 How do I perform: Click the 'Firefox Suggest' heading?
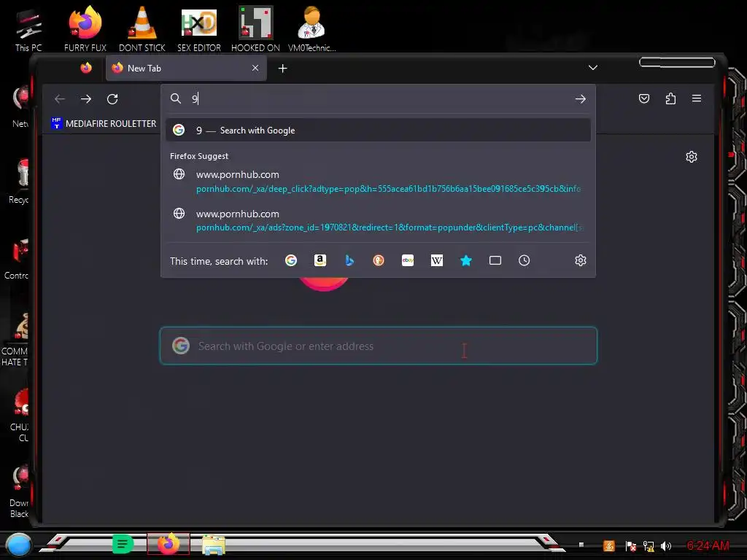pyautogui.click(x=199, y=156)
